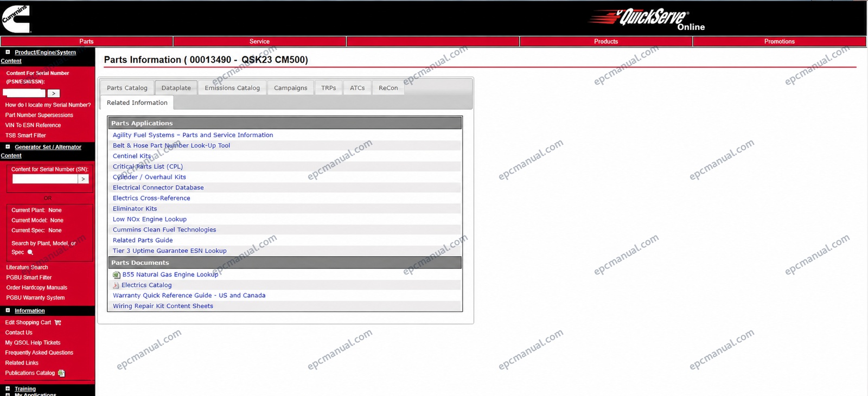868x396 pixels.
Task: Click the Parts Applications section header
Action: (x=285, y=123)
